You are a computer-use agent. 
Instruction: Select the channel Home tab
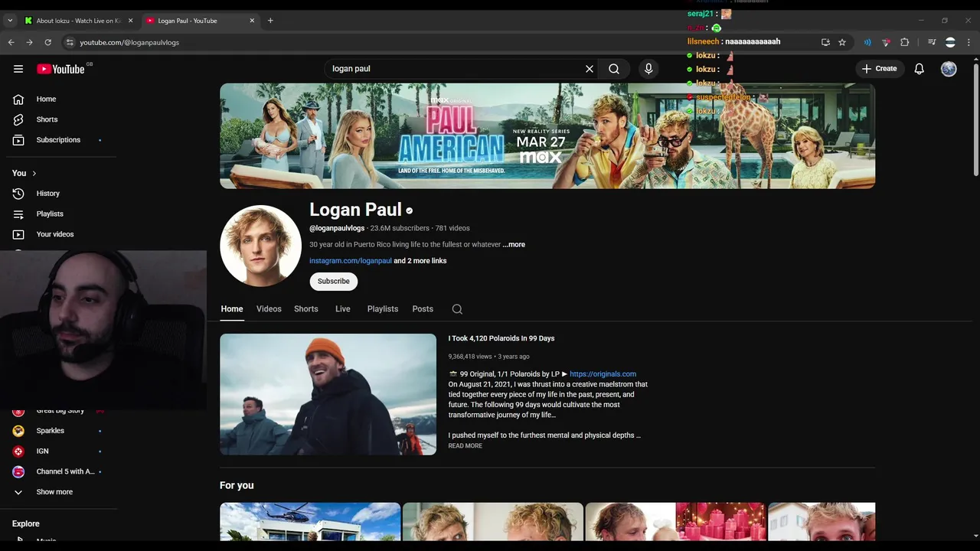click(x=232, y=309)
